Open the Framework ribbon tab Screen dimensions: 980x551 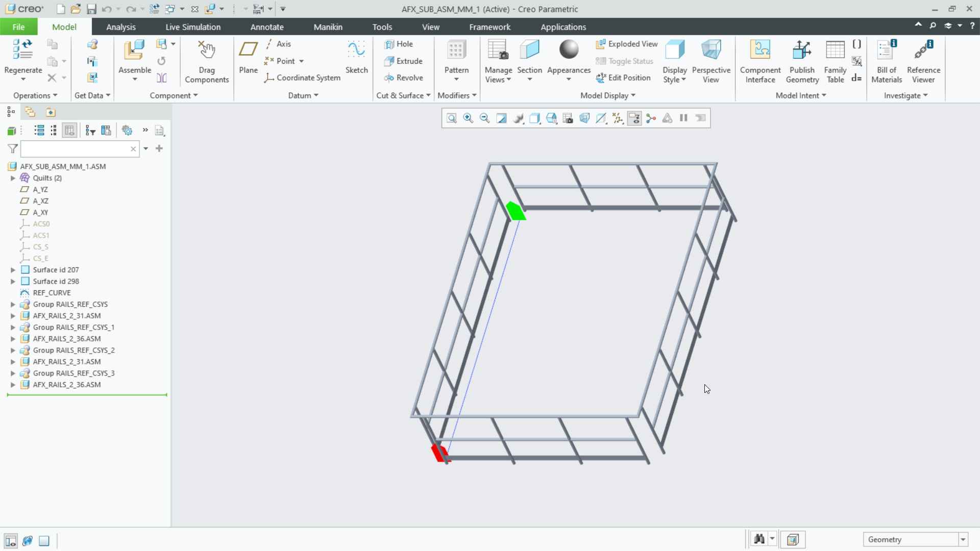click(x=489, y=27)
